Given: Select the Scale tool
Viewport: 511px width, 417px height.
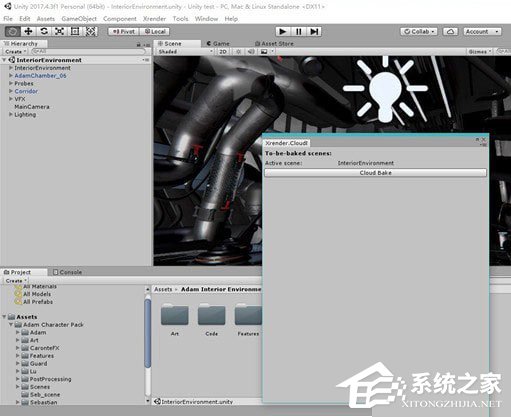Looking at the screenshot, I should point(59,32).
